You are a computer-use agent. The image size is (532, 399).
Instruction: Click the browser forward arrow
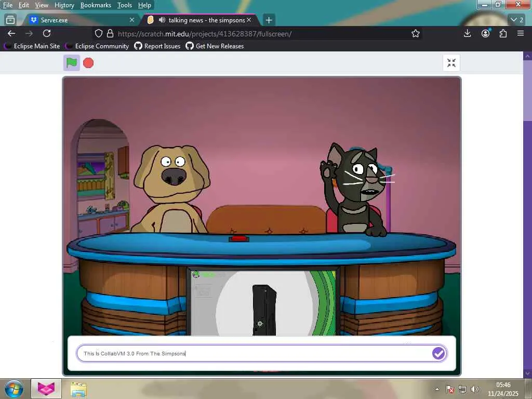point(29,33)
